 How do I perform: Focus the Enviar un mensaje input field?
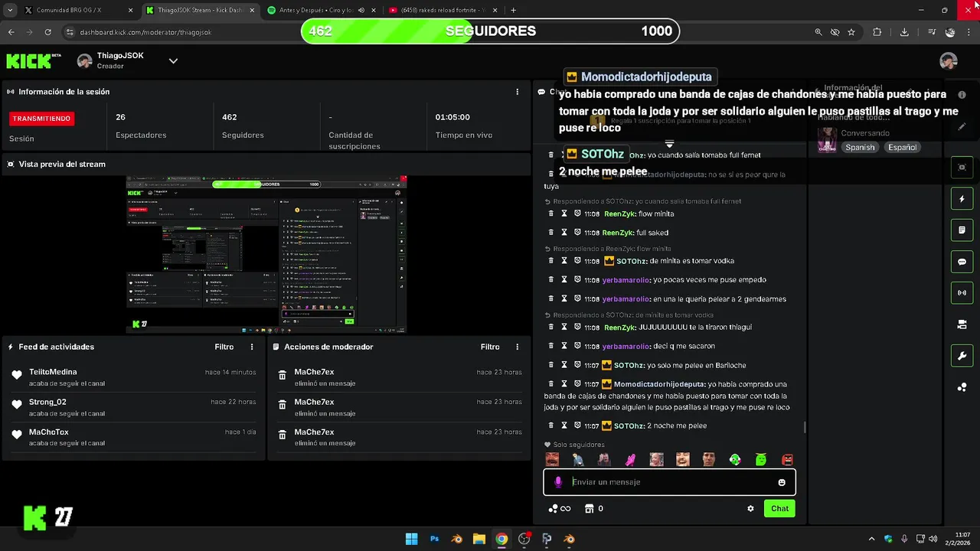click(670, 482)
